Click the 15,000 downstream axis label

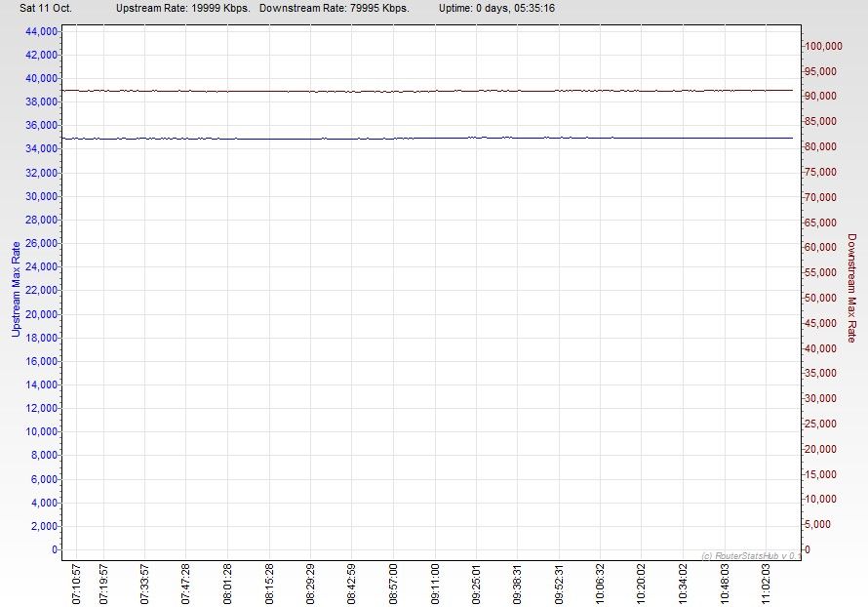(x=820, y=474)
